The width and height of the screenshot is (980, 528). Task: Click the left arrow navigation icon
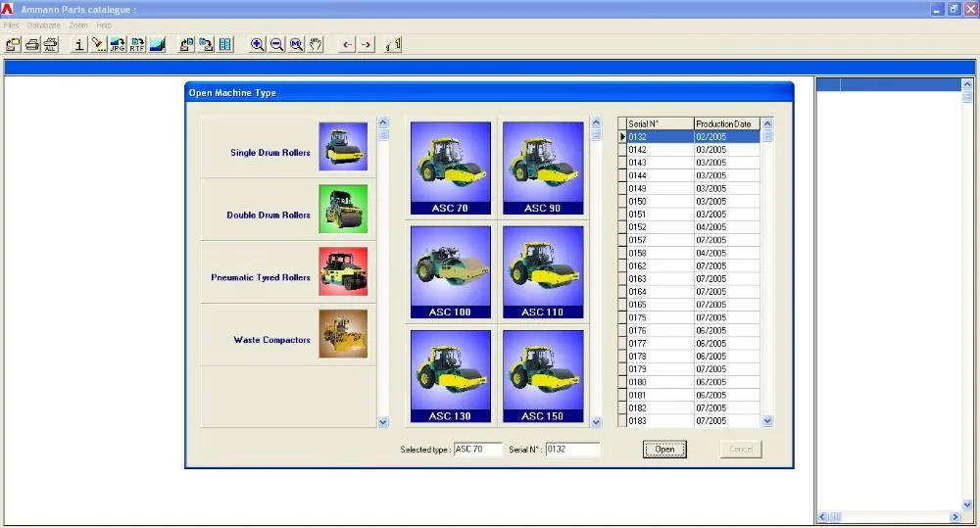[347, 44]
